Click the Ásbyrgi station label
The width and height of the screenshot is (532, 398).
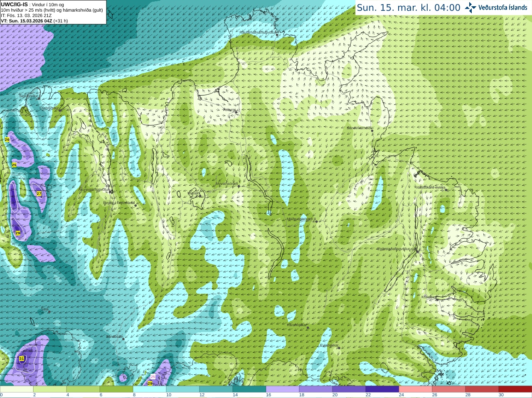[x=229, y=110]
